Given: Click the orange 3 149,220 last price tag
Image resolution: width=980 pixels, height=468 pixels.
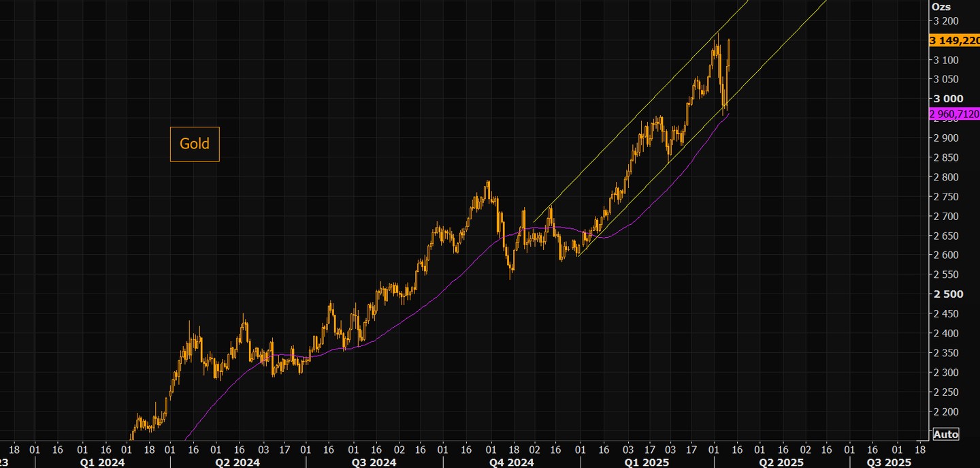Looking at the screenshot, I should pyautogui.click(x=954, y=40).
